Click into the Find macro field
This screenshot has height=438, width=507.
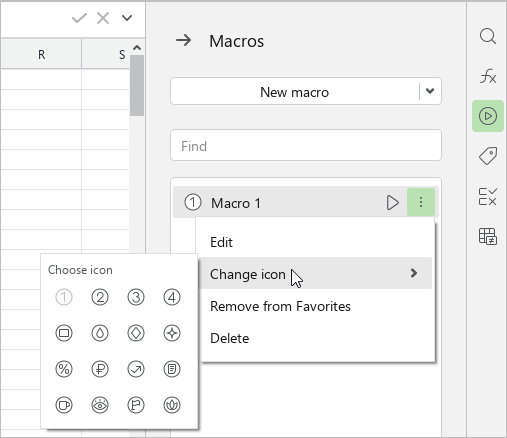coord(306,145)
